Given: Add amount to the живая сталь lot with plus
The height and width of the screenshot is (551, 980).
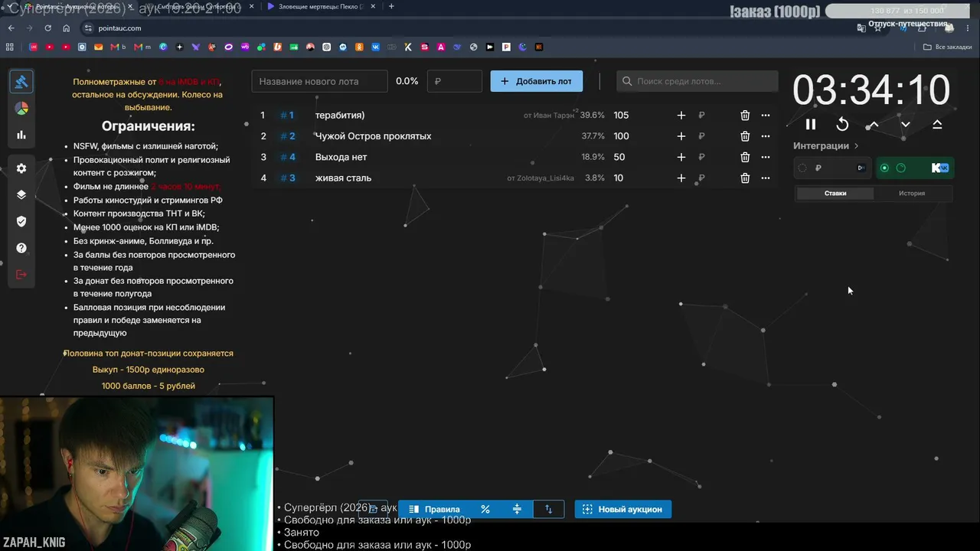Looking at the screenshot, I should click(x=681, y=178).
